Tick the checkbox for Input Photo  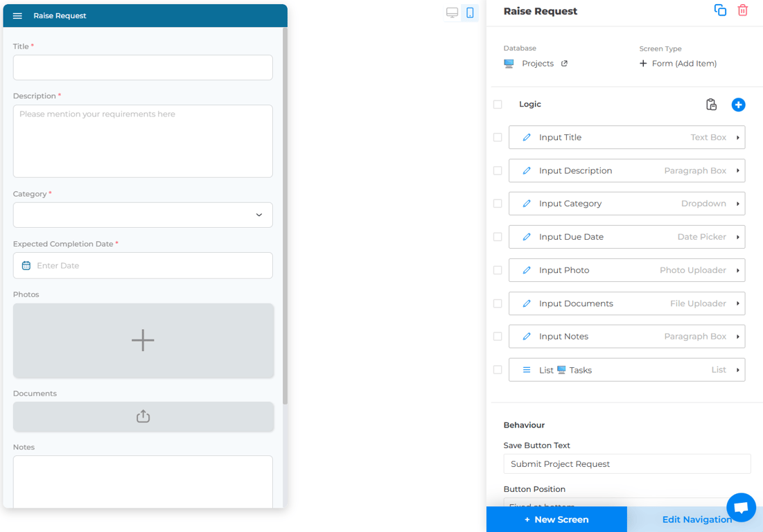[498, 270]
